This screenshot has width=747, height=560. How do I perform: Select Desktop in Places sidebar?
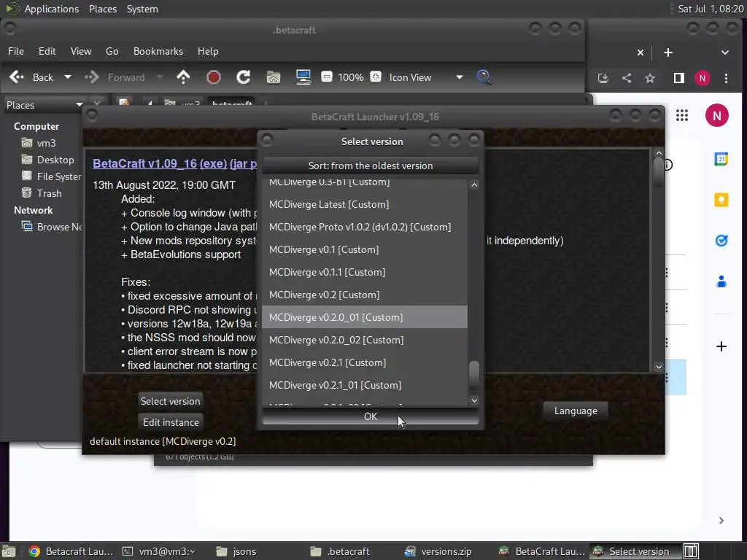point(47,160)
